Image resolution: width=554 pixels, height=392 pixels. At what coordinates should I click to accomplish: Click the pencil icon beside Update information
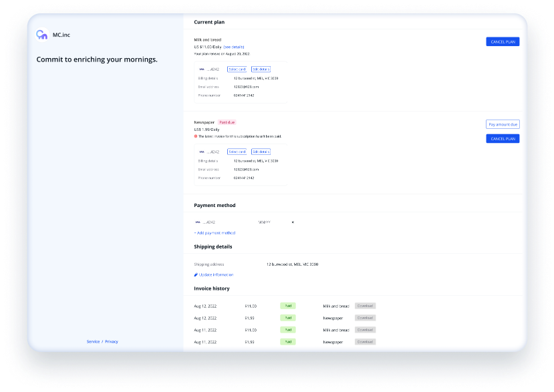pos(196,274)
